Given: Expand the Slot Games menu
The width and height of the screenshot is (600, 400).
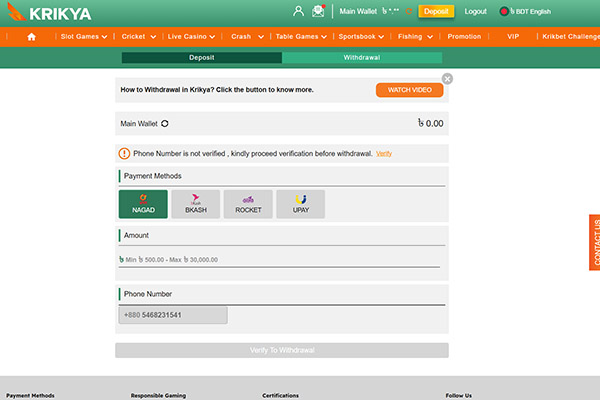Looking at the screenshot, I should [x=85, y=36].
